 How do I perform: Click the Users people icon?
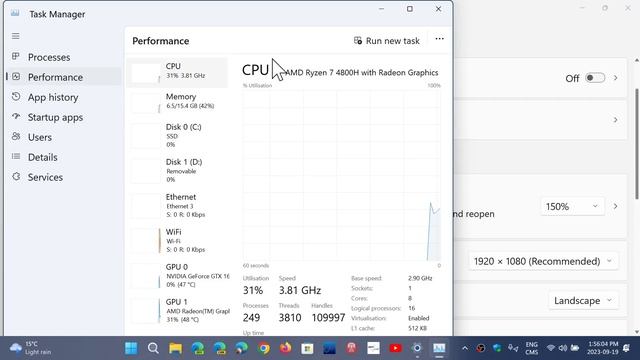(x=16, y=137)
